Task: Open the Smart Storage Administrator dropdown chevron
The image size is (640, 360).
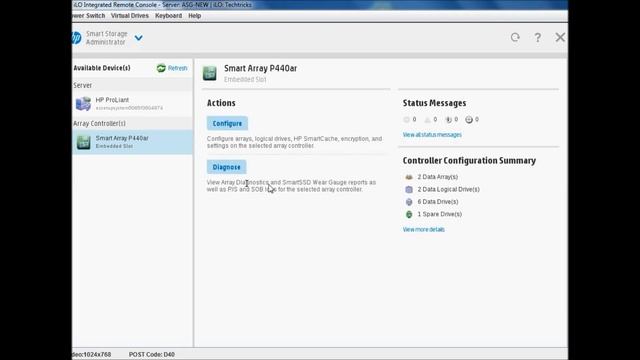Action: [139, 38]
